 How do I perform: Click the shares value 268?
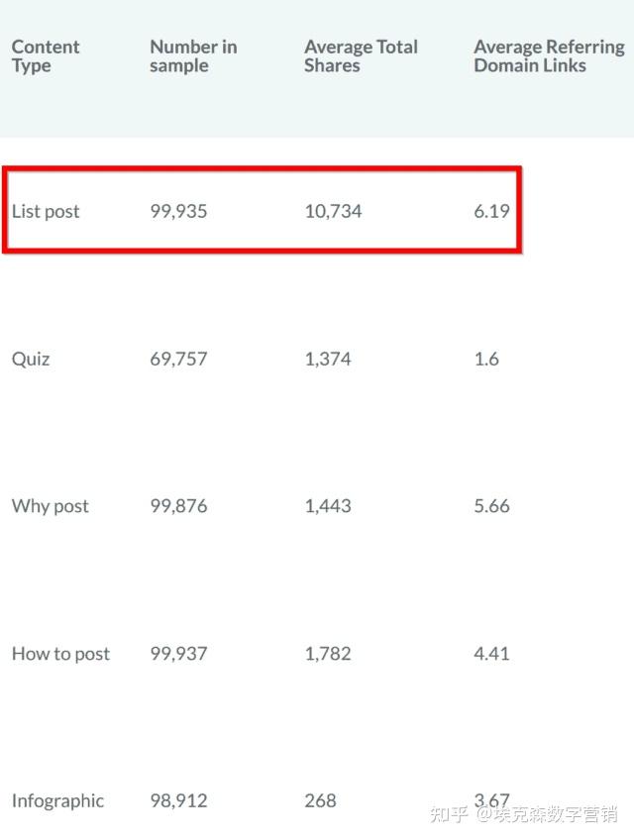tap(321, 801)
